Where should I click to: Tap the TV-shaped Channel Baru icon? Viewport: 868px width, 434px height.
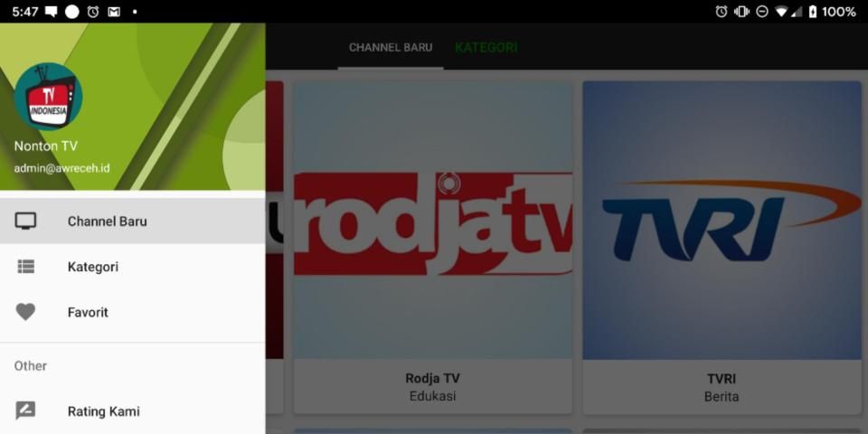25,221
